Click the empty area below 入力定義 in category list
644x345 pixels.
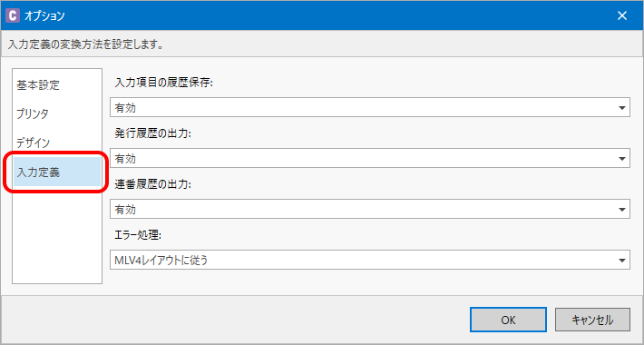(57, 236)
